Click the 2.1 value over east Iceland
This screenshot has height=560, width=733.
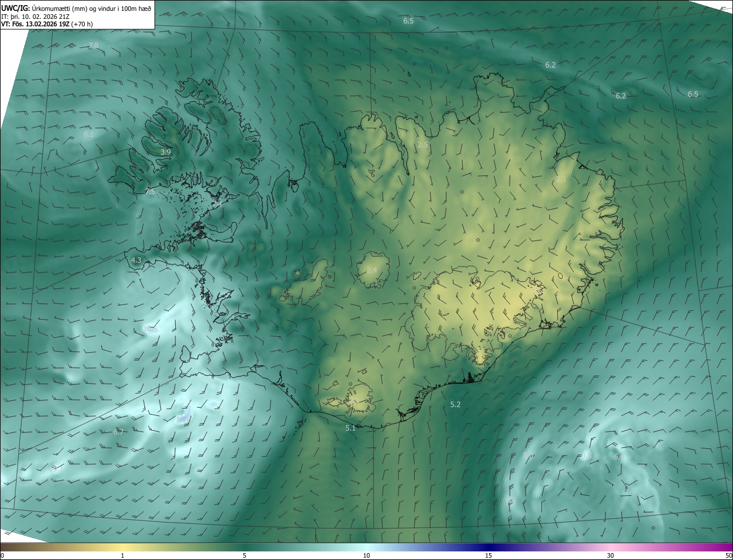point(561,179)
